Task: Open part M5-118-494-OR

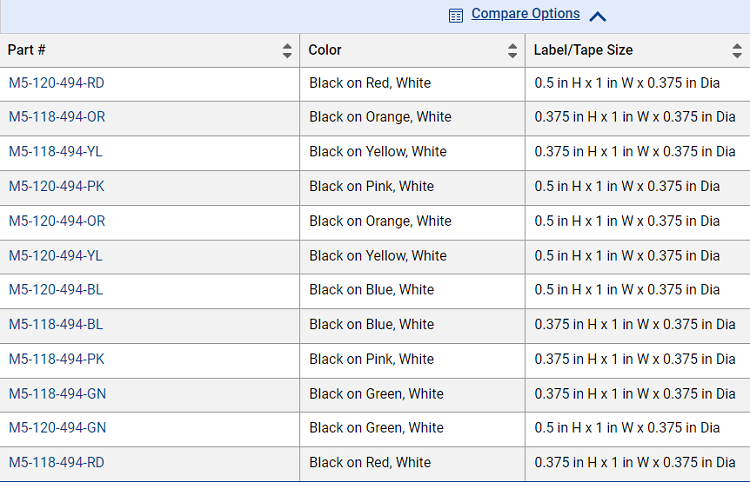Action: [57, 117]
